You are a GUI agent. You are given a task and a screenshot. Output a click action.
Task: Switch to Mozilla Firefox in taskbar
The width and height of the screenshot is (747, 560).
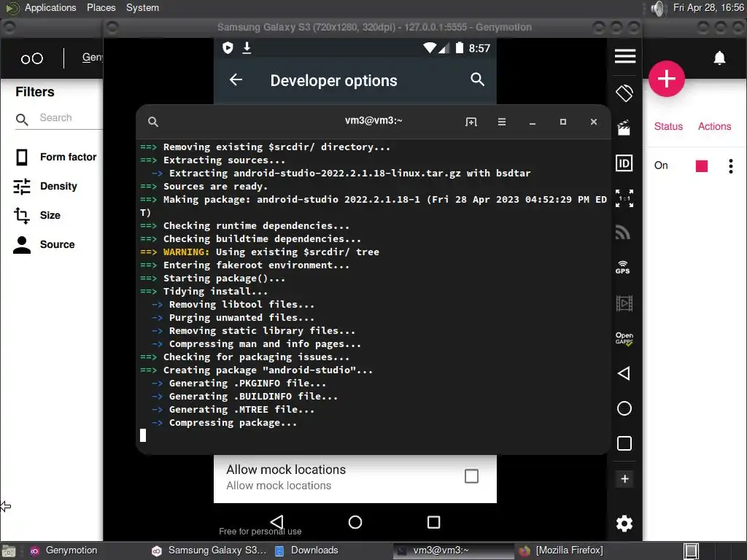pos(561,551)
